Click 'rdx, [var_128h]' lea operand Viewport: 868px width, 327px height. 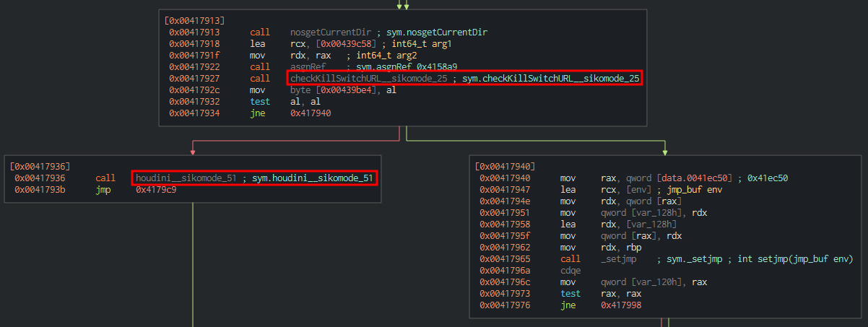(x=639, y=223)
